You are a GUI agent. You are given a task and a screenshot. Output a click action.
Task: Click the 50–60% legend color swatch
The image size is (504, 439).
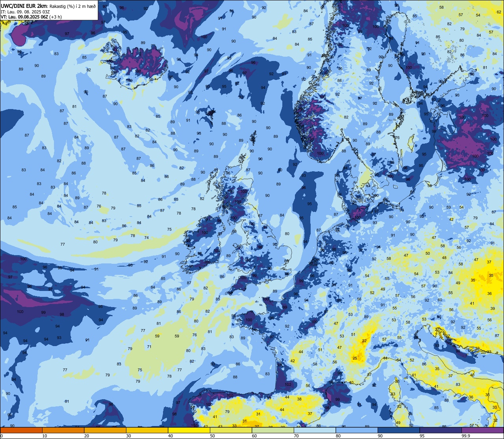[x=231, y=430]
